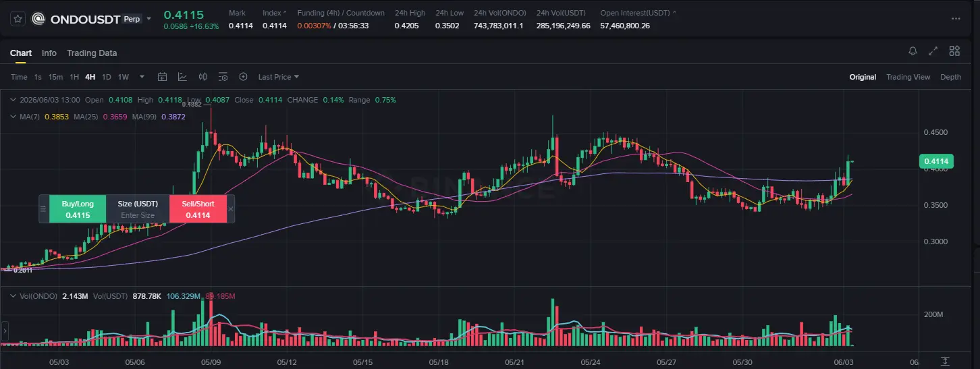Click the Funding (4h) / Countdown label
This screenshot has width=980, height=369.
click(x=341, y=13)
